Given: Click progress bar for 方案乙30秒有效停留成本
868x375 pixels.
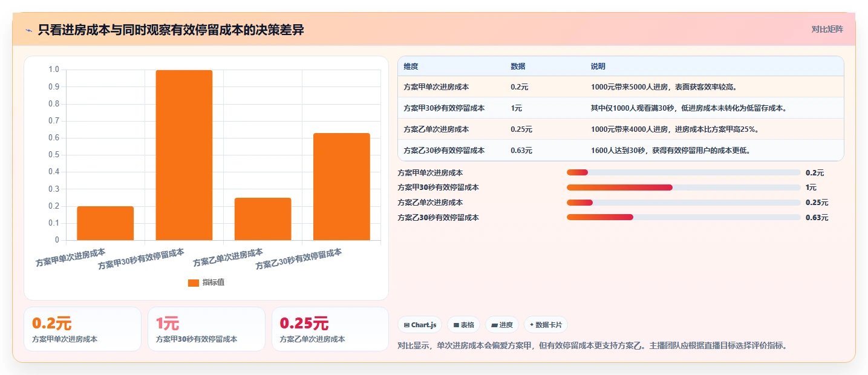Looking at the screenshot, I should click(684, 217).
